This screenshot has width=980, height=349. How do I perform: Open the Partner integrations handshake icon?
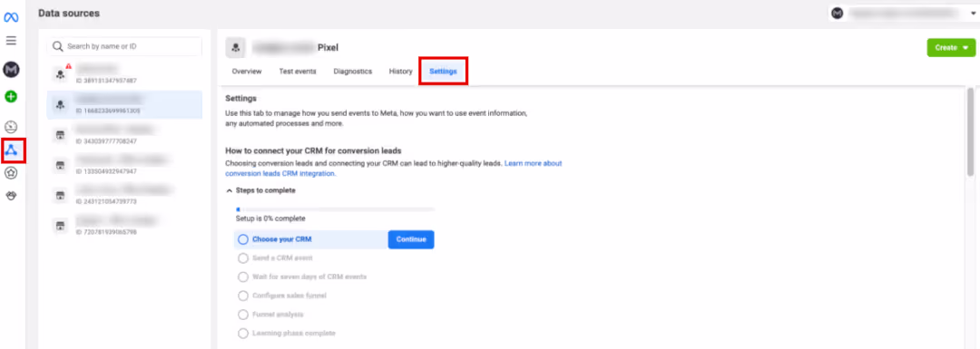pyautogui.click(x=11, y=196)
